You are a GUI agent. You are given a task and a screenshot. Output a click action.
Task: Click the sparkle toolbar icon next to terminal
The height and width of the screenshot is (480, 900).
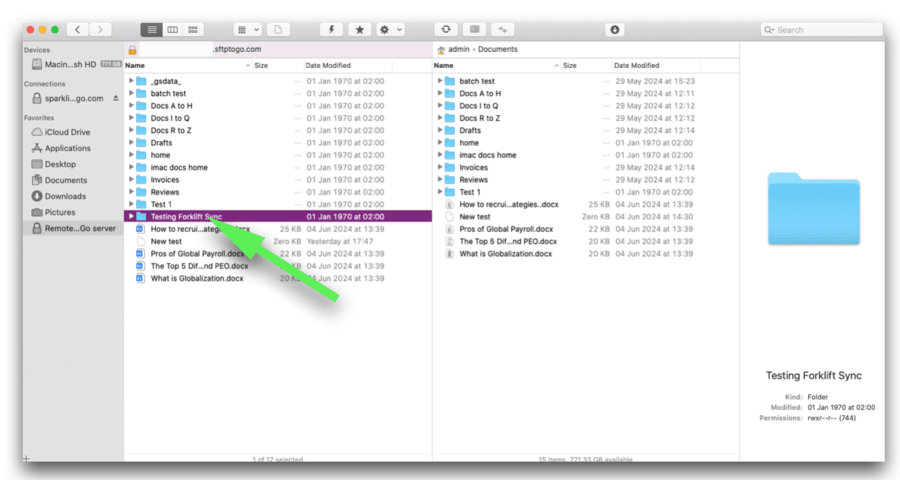click(x=503, y=29)
